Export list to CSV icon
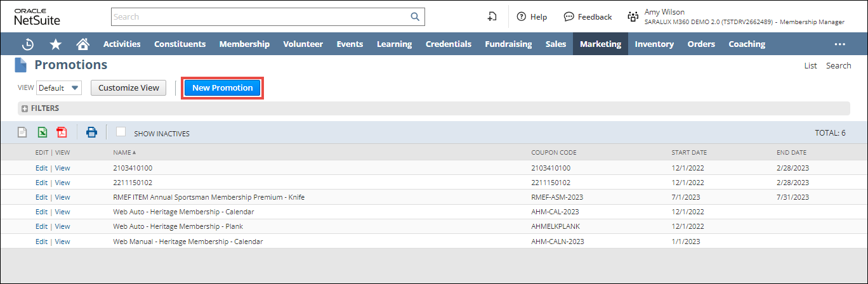The image size is (868, 284). (x=22, y=132)
